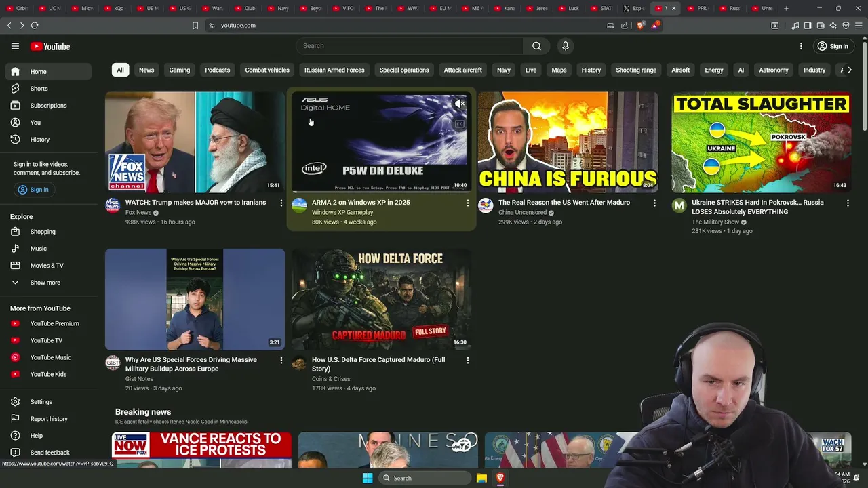Close the active YouTube browser tab

pyautogui.click(x=673, y=8)
